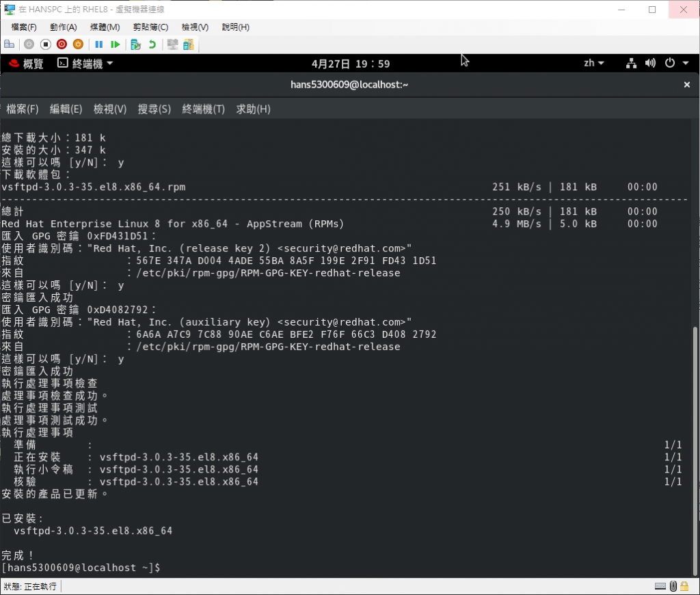Open the clock 4月27日 19:59
This screenshot has height=595, width=700.
click(351, 64)
